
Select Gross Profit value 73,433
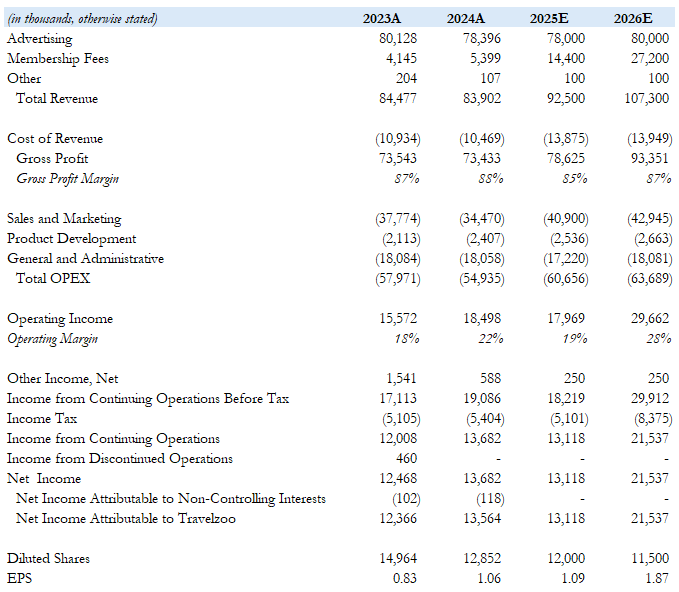pyautogui.click(x=482, y=159)
